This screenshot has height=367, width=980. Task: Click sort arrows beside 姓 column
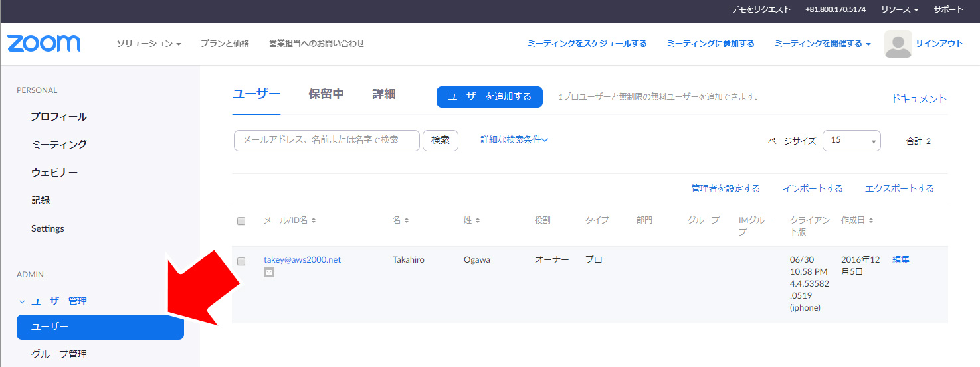coord(477,220)
